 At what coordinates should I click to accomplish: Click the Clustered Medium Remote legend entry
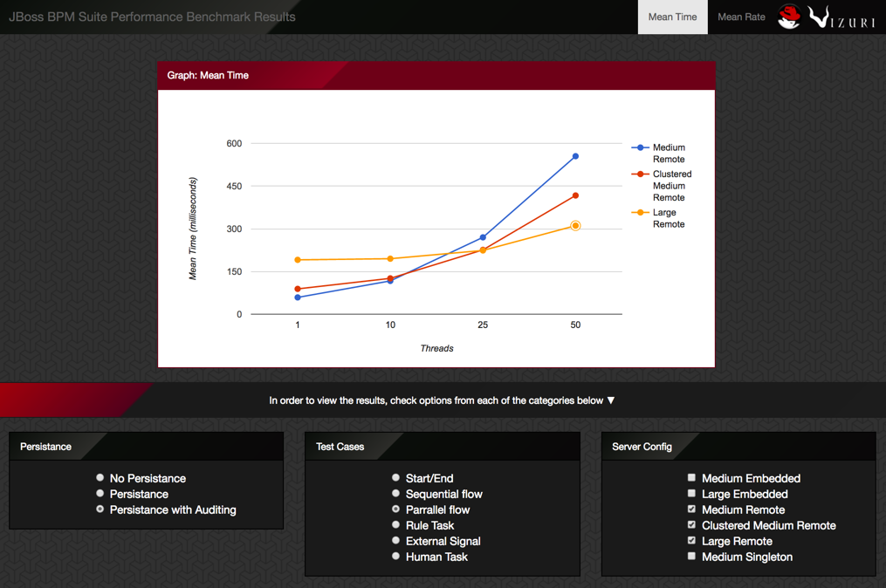(662, 186)
